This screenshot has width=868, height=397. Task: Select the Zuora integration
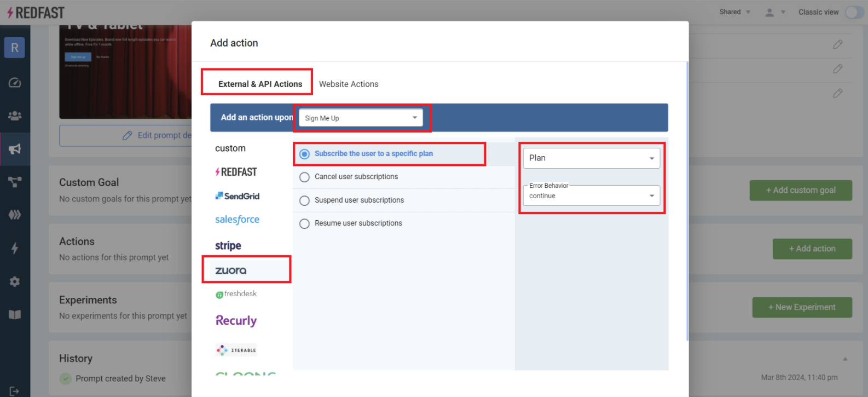pyautogui.click(x=231, y=271)
